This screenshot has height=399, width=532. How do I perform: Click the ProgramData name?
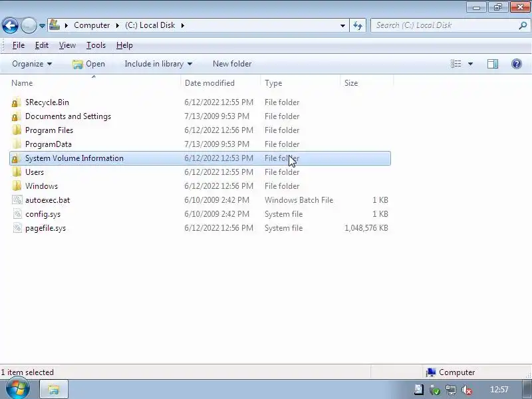49,144
